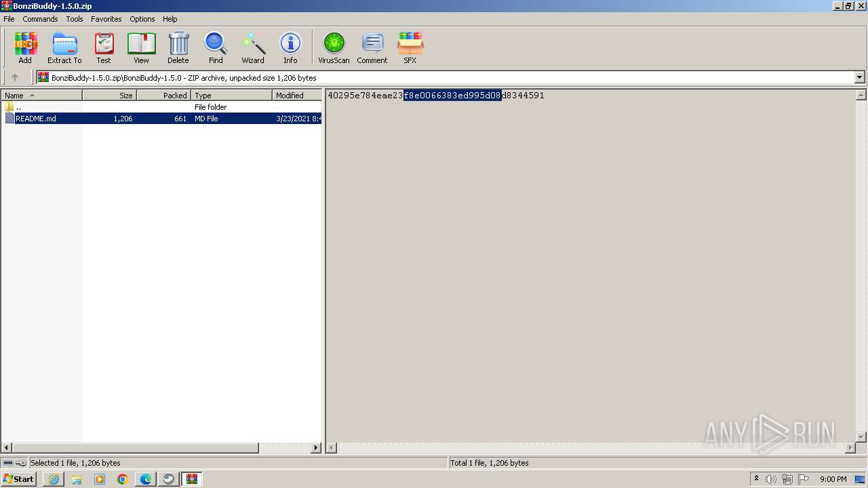Click the file list horizontal scrollbar
The width and height of the screenshot is (868, 488).
point(136,448)
